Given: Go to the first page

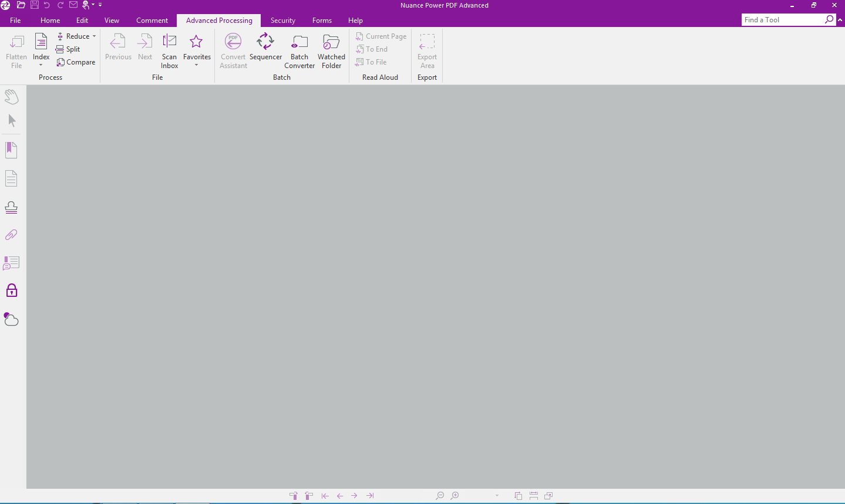Looking at the screenshot, I should pyautogui.click(x=325, y=496).
